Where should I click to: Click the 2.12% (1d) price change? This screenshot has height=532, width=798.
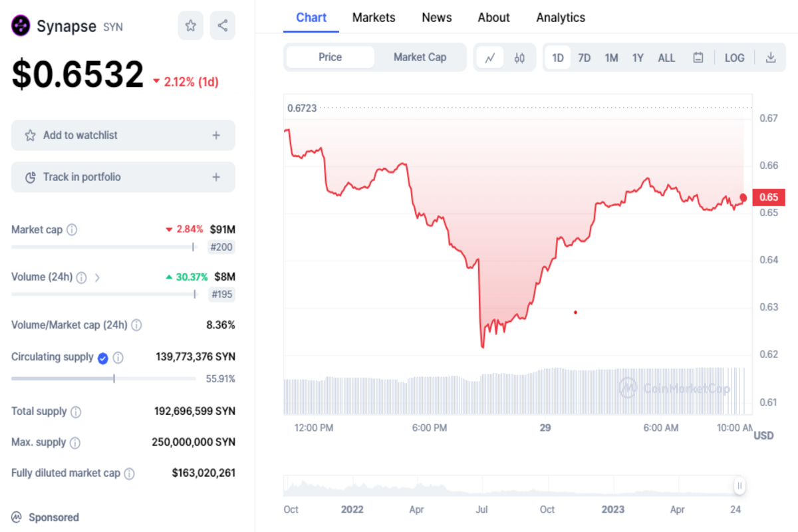186,82
